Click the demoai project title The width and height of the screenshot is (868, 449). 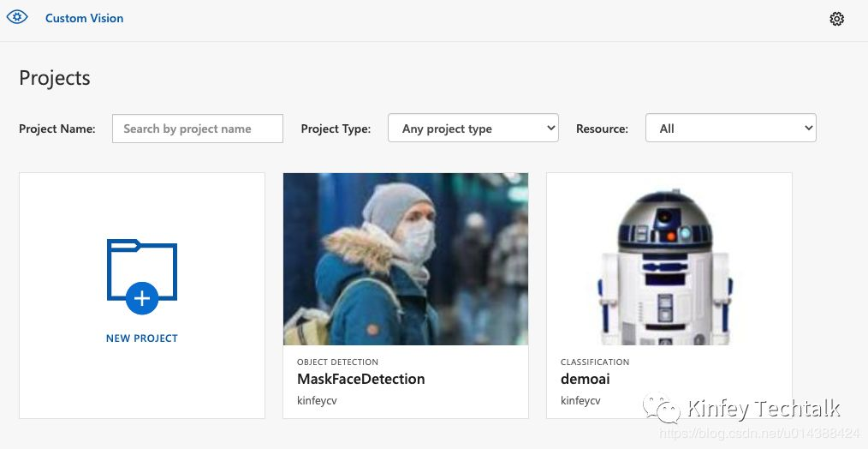[586, 379]
